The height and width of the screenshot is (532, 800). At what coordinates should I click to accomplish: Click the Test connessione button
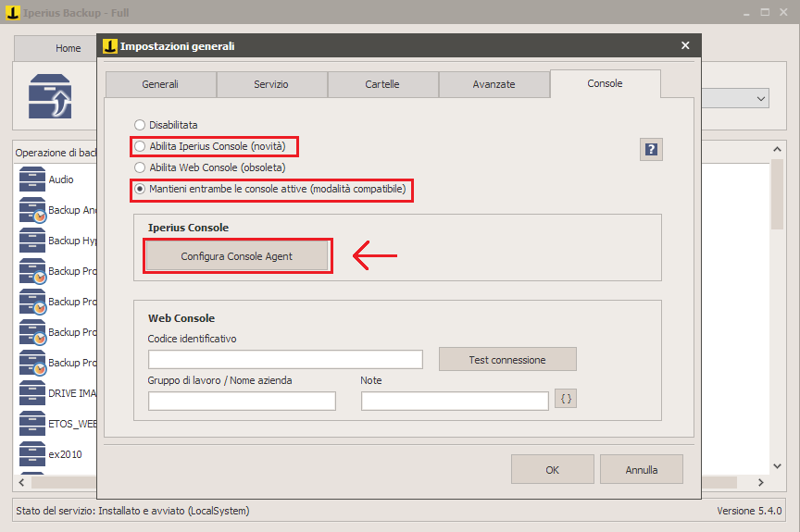[x=507, y=360]
